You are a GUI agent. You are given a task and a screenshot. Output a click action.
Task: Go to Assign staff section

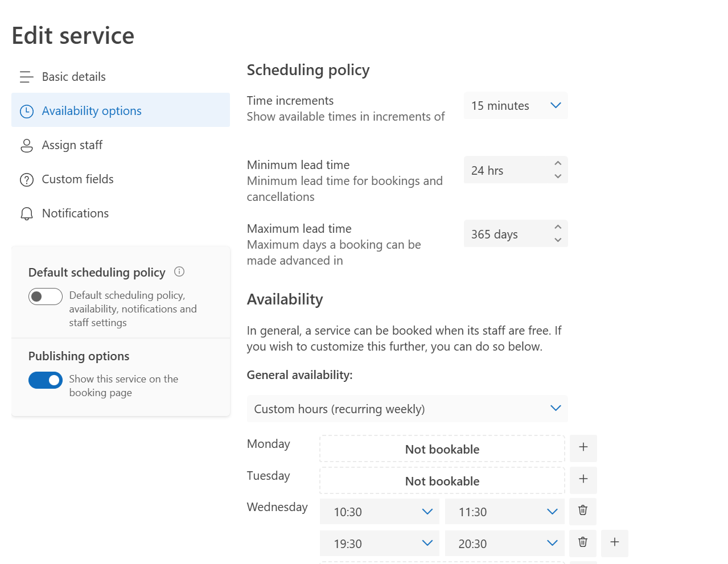point(120,145)
